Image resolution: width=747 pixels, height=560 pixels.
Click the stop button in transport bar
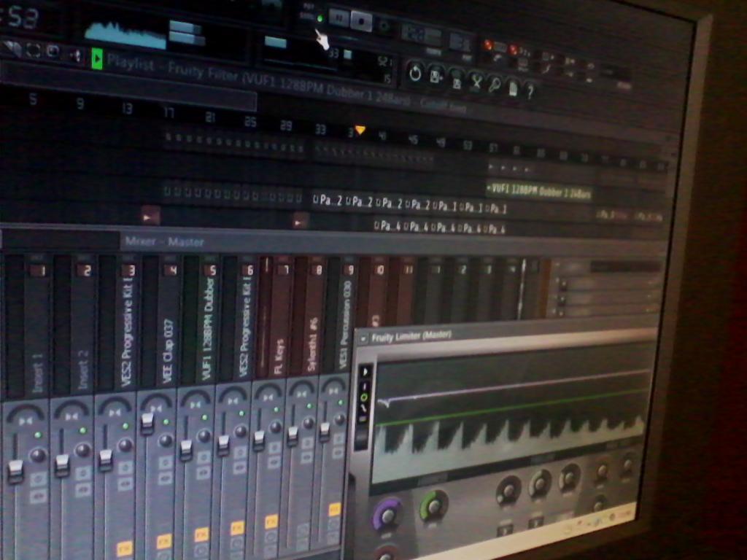(362, 21)
